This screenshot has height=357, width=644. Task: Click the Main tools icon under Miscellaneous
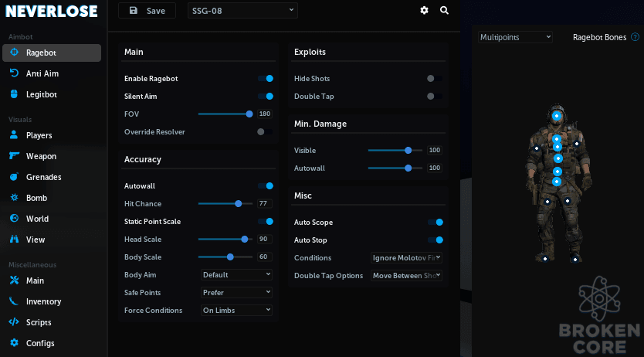(14, 280)
